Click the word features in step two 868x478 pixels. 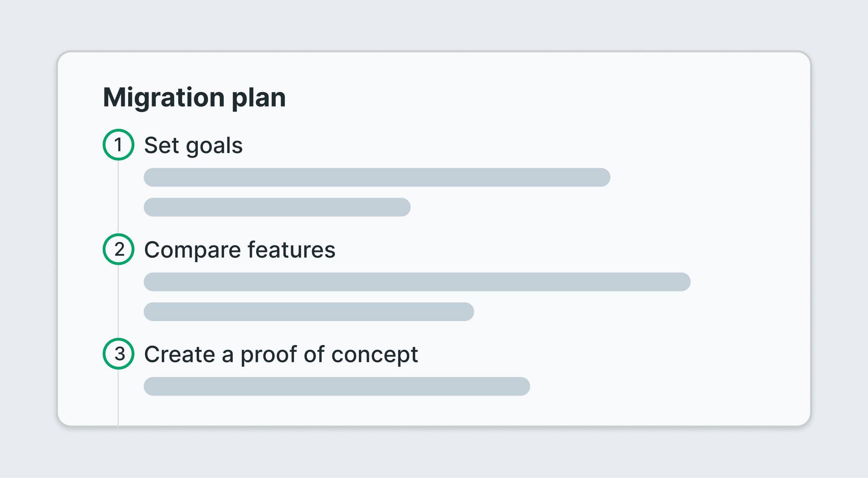pos(291,250)
